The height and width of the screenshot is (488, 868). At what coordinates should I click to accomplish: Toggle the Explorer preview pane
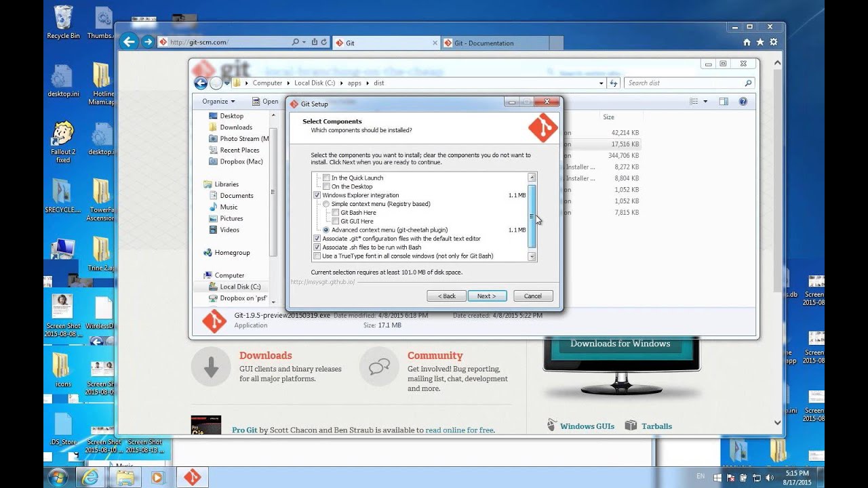(724, 102)
